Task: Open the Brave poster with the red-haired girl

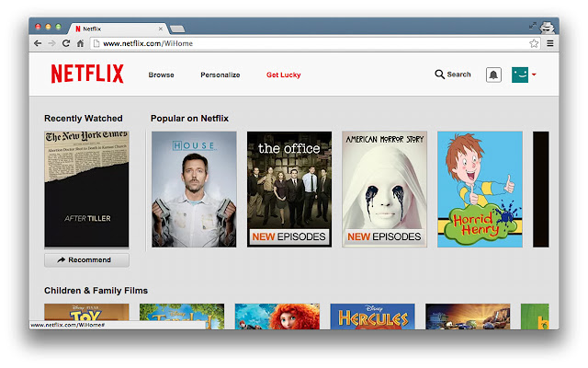Action: click(x=277, y=316)
